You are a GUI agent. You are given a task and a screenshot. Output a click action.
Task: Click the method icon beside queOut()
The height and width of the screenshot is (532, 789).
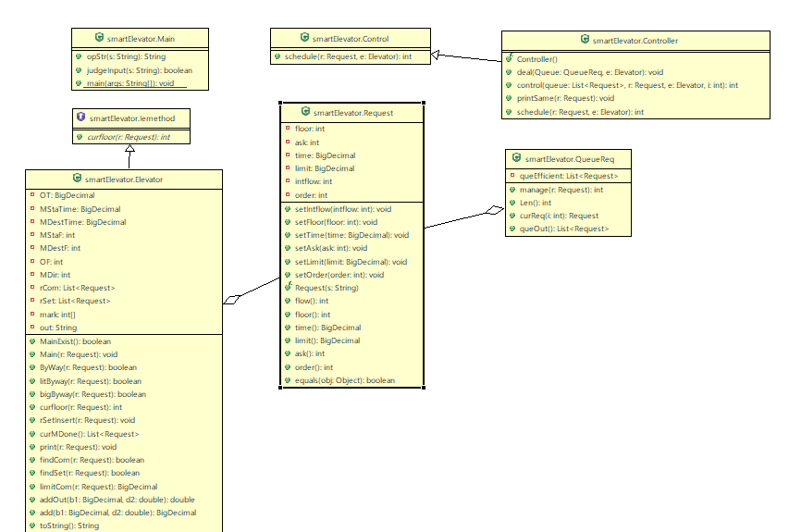(x=512, y=229)
